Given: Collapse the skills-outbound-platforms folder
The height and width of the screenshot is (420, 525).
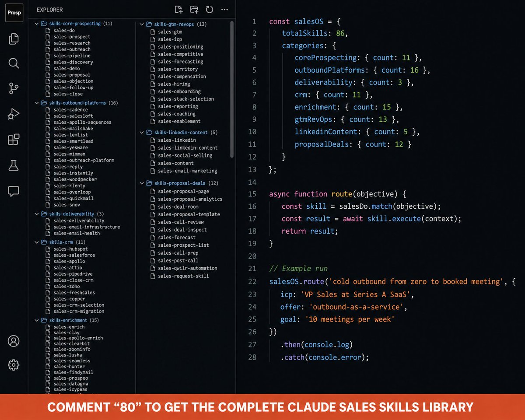Looking at the screenshot, I should (x=37, y=103).
